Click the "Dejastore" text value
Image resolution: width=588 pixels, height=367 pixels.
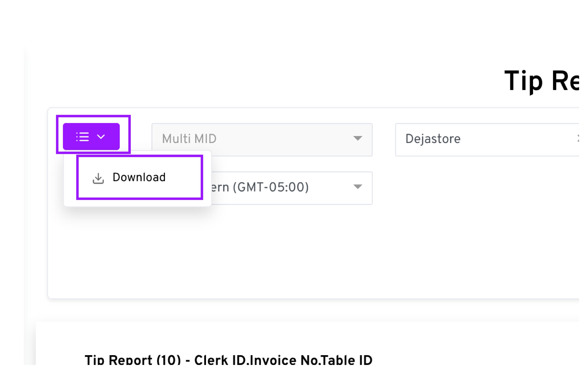433,139
